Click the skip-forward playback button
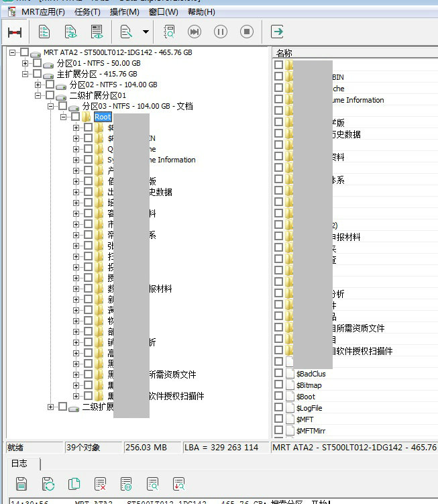 point(195,32)
